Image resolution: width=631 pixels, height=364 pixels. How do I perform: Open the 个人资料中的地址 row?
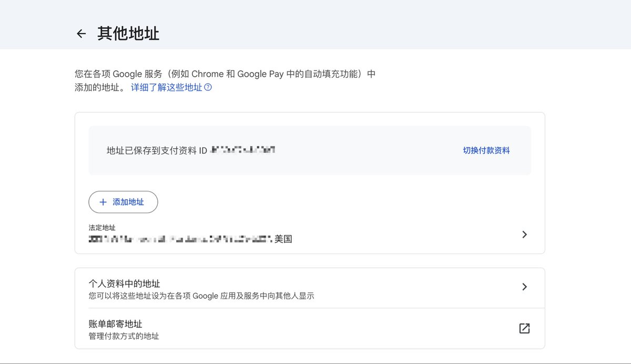point(310,289)
